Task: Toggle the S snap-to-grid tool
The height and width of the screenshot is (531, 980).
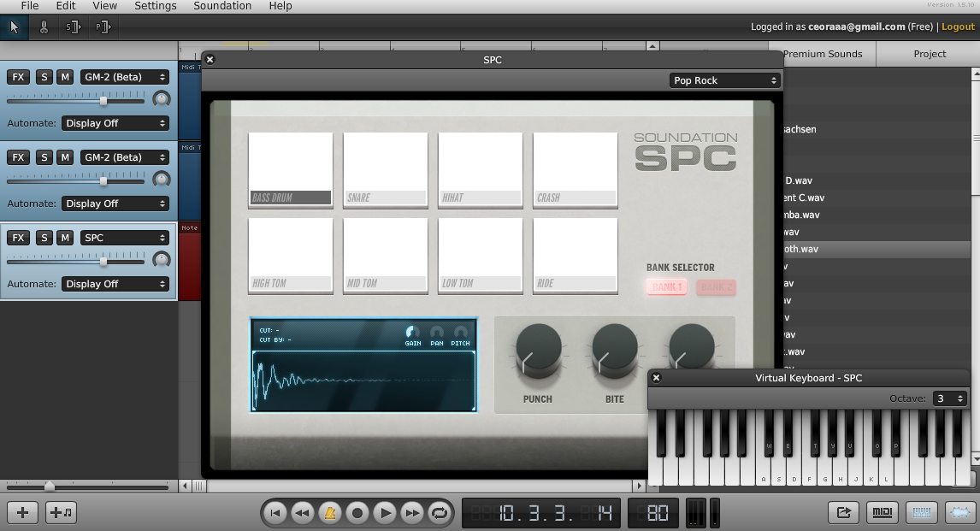Action: [74, 27]
